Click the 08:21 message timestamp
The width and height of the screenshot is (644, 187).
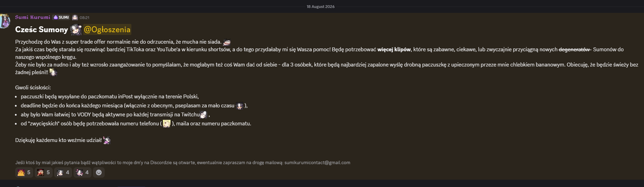(x=85, y=18)
